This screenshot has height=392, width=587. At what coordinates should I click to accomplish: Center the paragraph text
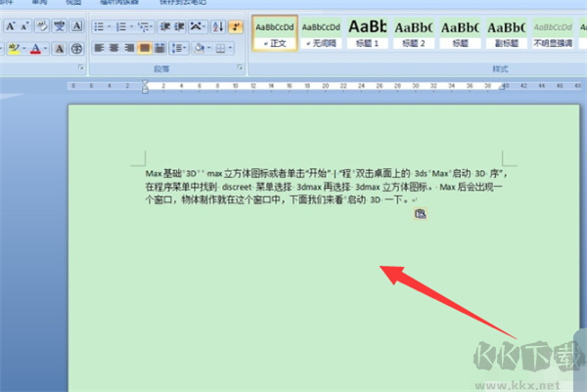113,48
